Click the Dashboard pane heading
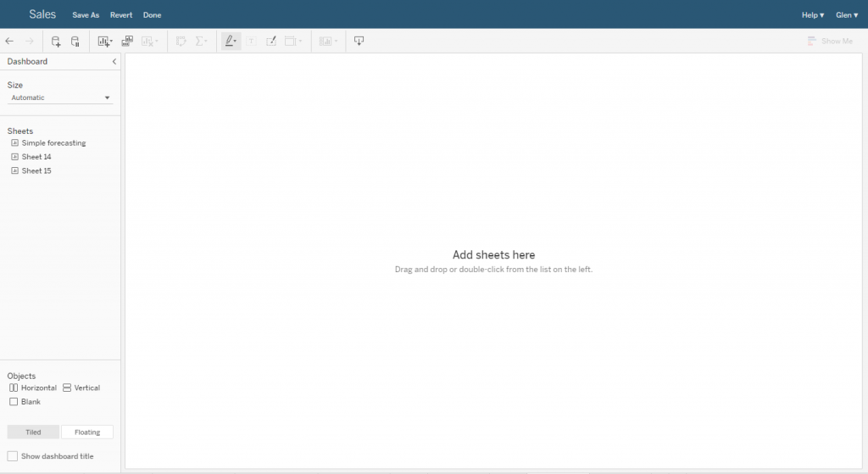Image resolution: width=868 pixels, height=474 pixels. pos(27,61)
